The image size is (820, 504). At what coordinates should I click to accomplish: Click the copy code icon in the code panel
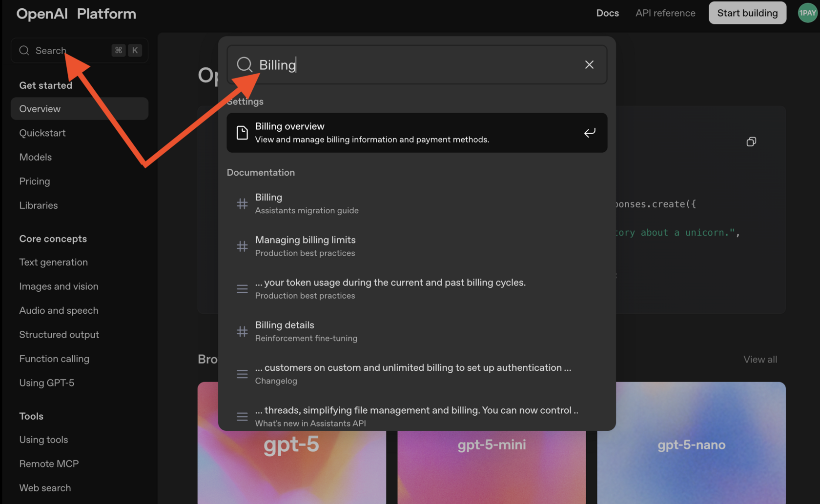tap(751, 141)
